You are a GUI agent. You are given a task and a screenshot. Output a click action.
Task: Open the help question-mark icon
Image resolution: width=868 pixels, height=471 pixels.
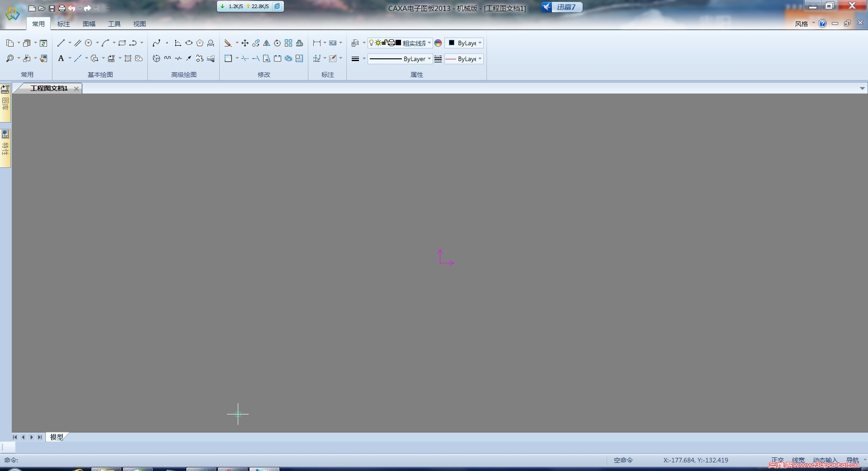click(x=822, y=24)
